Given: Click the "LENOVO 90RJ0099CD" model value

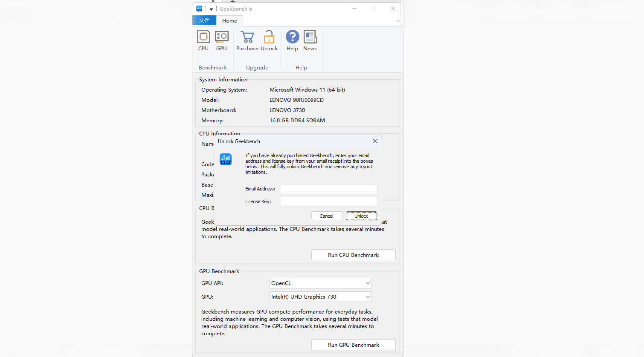Looking at the screenshot, I should [296, 100].
